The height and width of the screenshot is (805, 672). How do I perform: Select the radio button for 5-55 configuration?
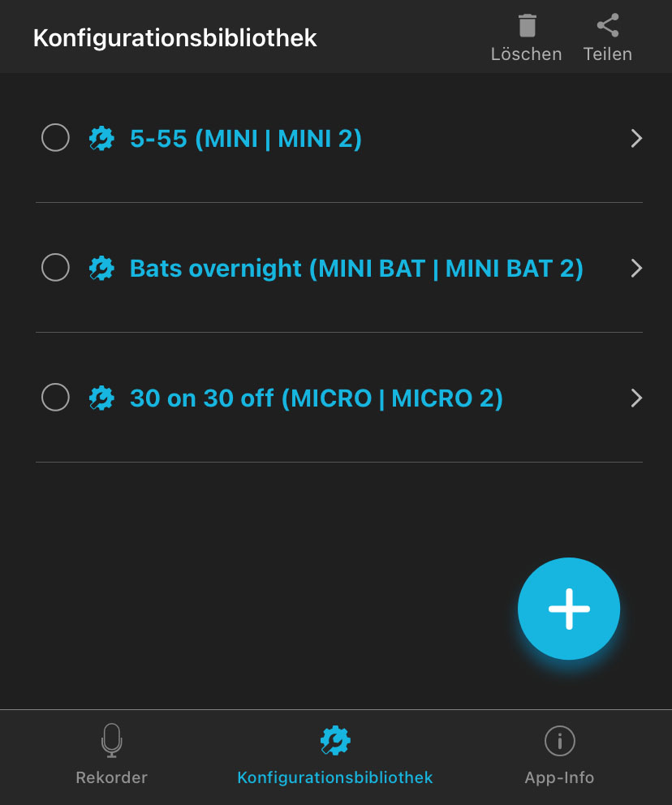click(x=55, y=138)
